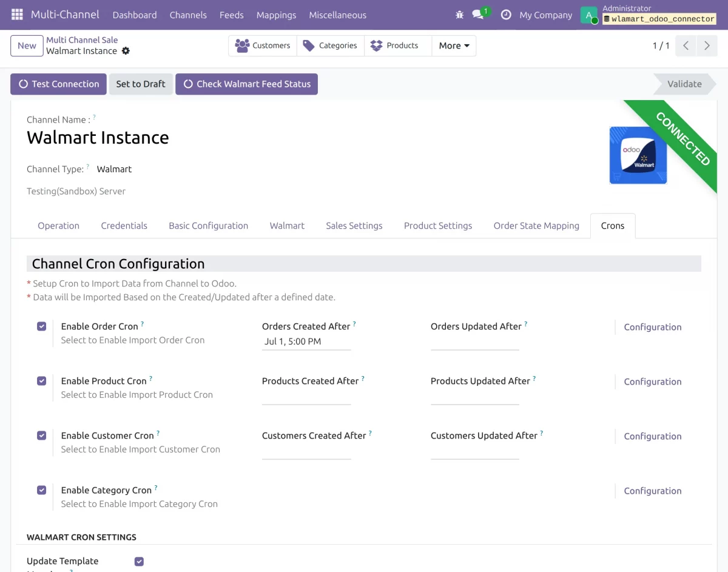This screenshot has width=728, height=572.
Task: Click the New button
Action: [x=27, y=45]
